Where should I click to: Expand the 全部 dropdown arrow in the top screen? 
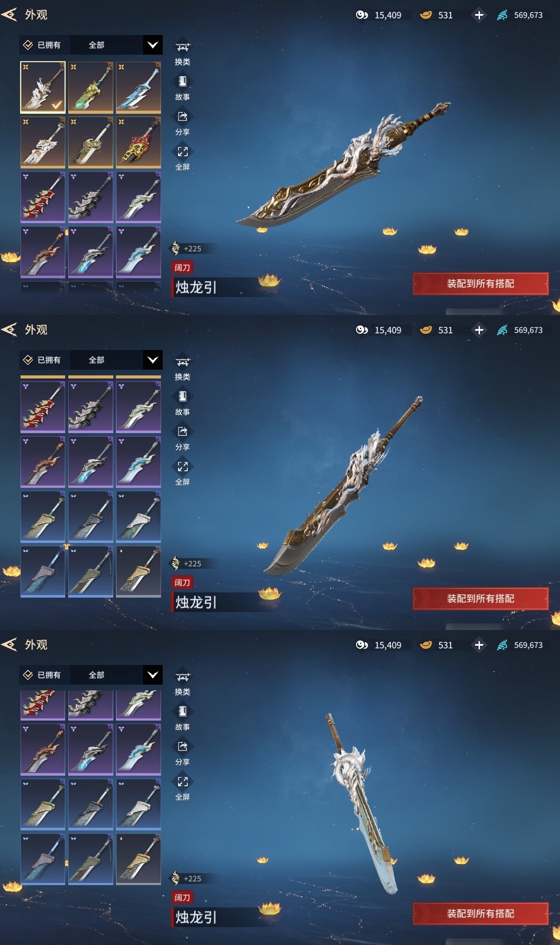coord(153,45)
